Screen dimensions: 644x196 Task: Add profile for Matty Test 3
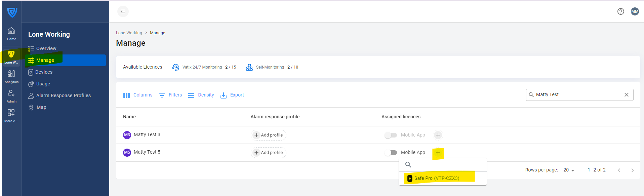(268, 135)
